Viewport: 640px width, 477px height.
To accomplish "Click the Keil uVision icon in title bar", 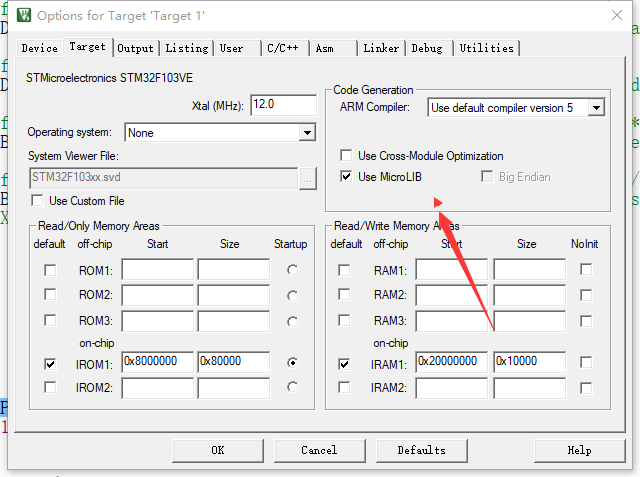I will click(x=24, y=15).
